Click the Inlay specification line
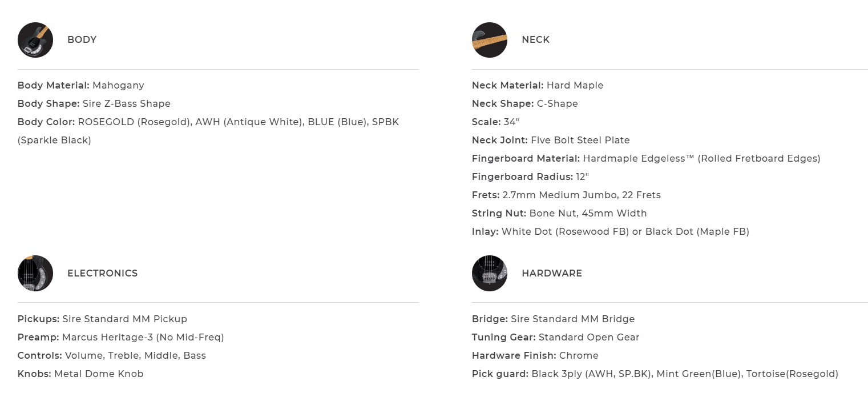The height and width of the screenshot is (401, 868). (x=610, y=232)
